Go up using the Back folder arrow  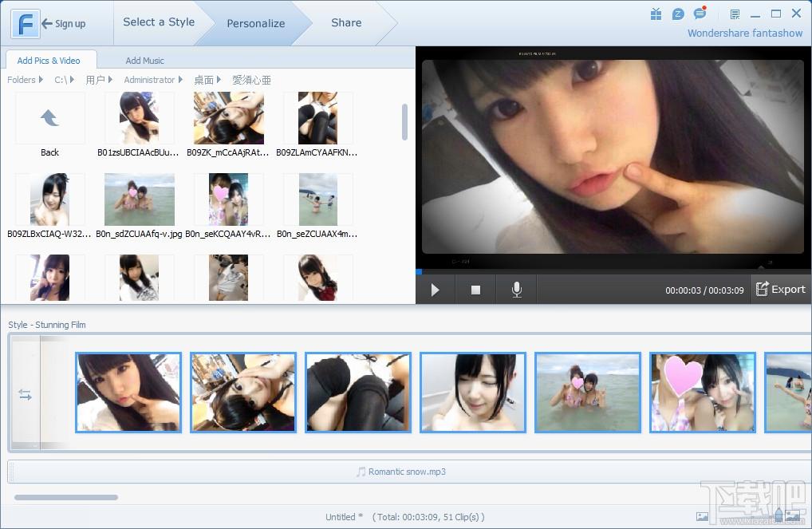pyautogui.click(x=49, y=120)
